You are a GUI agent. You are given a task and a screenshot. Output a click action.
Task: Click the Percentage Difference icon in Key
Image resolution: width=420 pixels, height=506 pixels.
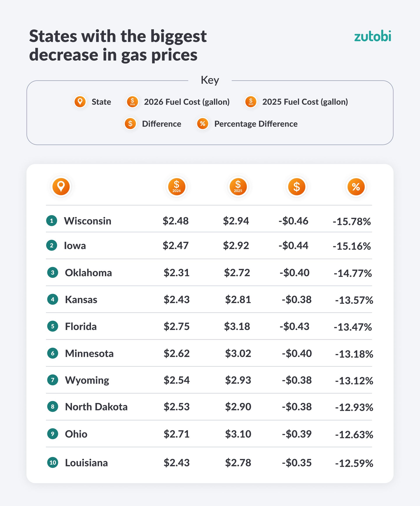tap(203, 124)
